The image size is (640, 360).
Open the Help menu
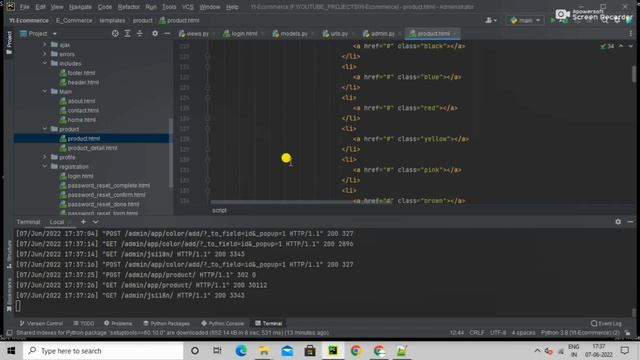point(232,7)
